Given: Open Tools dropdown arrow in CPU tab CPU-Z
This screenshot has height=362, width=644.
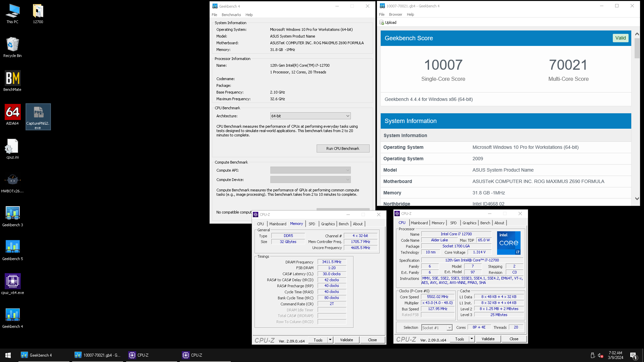Looking at the screenshot, I should coord(472,339).
